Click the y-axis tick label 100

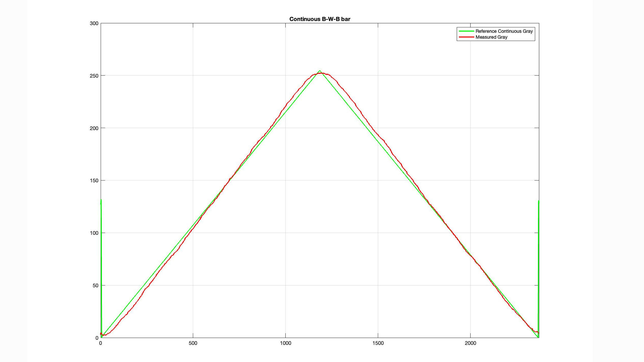point(94,233)
